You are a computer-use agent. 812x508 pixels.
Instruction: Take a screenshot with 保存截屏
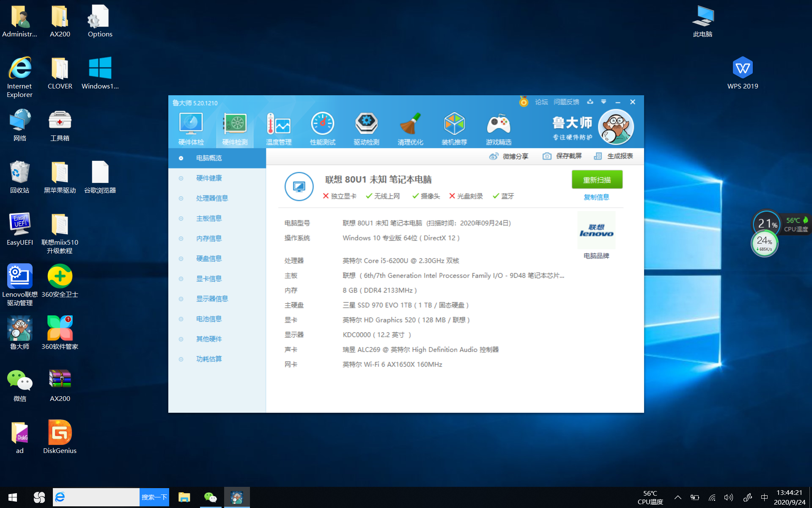pos(562,156)
